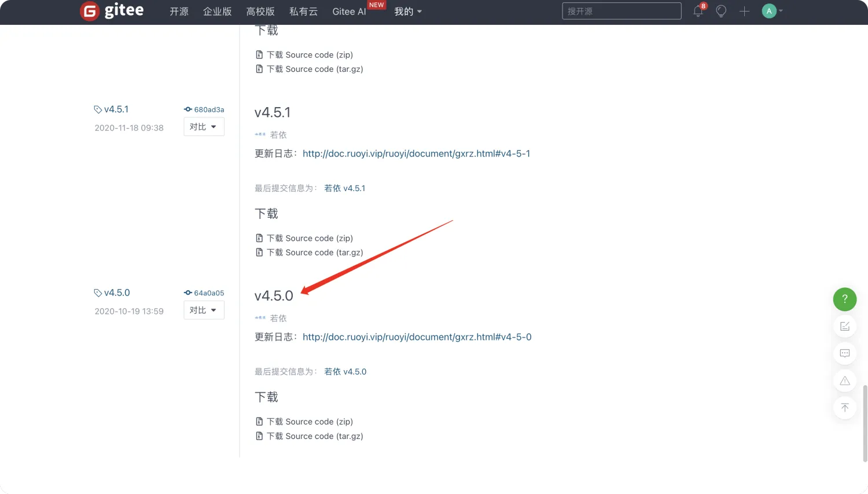Open commit 64a0a05 link
This screenshot has height=494, width=868.
[209, 293]
